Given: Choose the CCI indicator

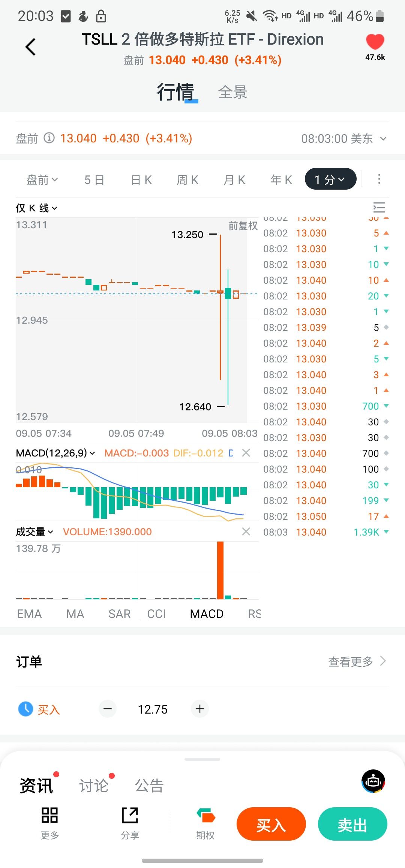Looking at the screenshot, I should tap(156, 614).
